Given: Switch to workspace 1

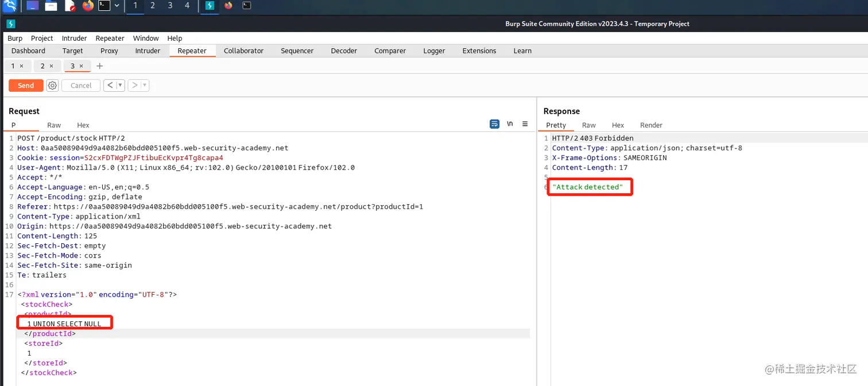Looking at the screenshot, I should click(135, 6).
